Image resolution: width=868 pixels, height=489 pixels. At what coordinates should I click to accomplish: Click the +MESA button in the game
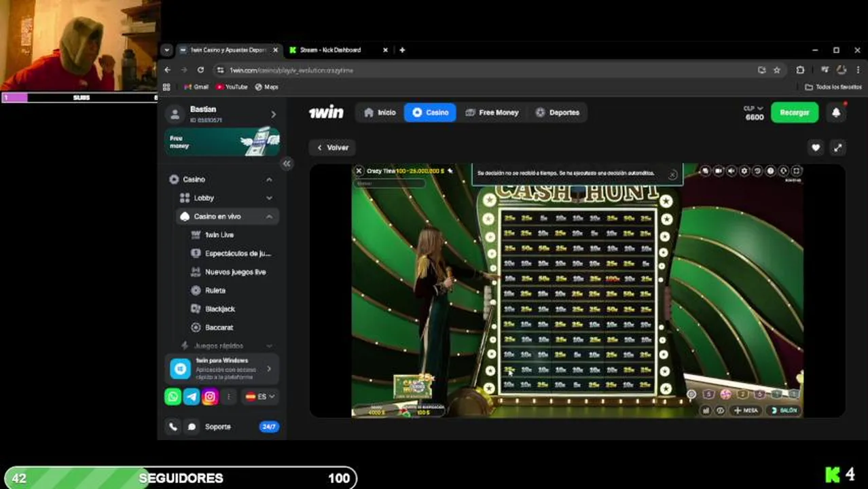pyautogui.click(x=746, y=410)
